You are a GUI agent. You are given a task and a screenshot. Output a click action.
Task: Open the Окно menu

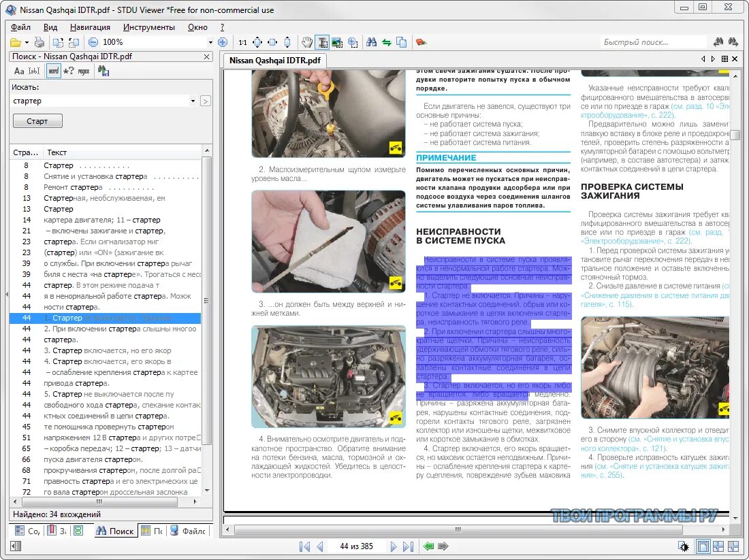pyautogui.click(x=197, y=27)
